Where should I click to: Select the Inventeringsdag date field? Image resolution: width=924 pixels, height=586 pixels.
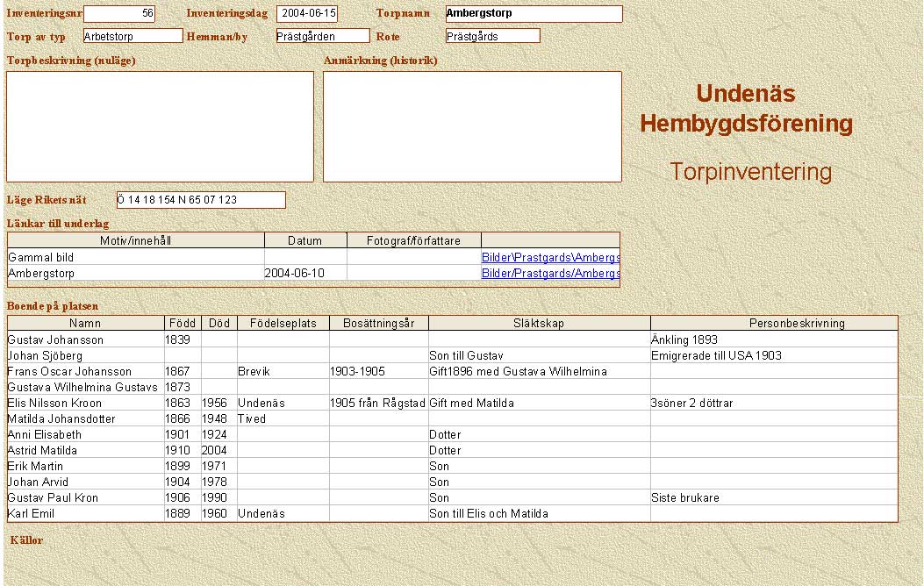[307, 14]
